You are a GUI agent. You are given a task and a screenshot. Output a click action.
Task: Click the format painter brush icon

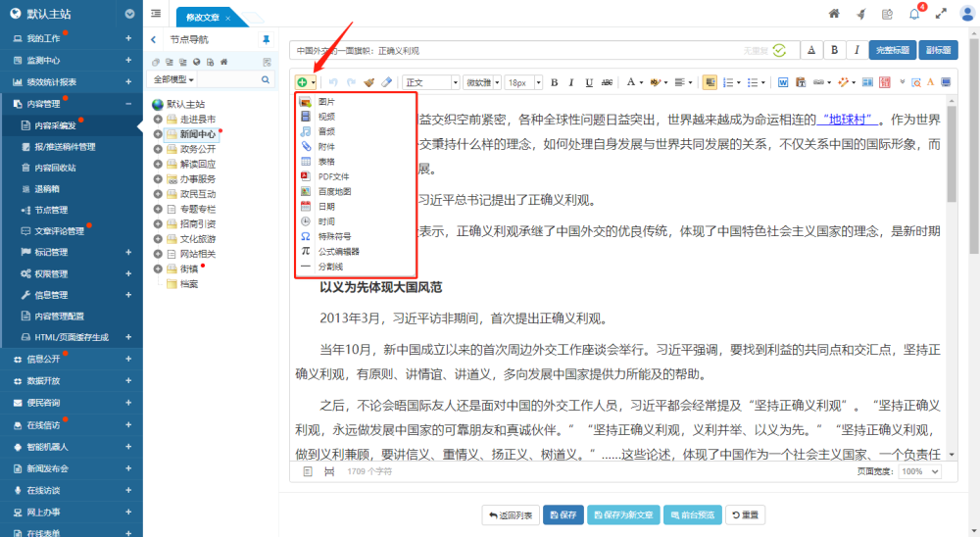coord(368,82)
